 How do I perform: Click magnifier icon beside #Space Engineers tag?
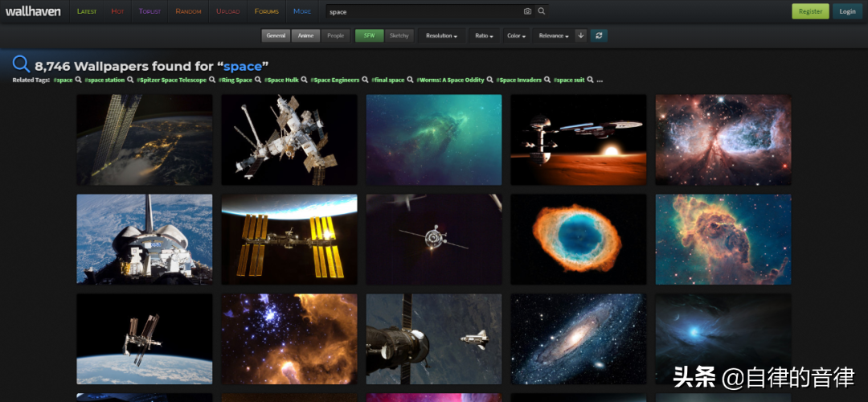point(366,80)
